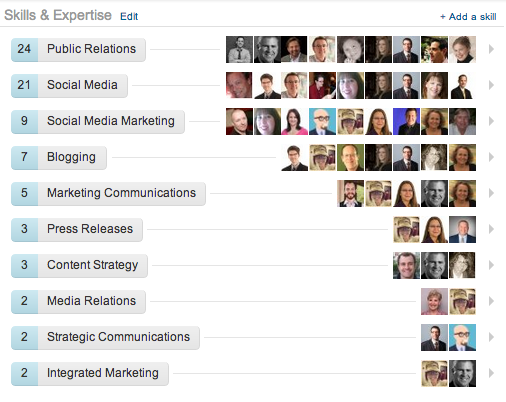506x402 pixels.
Task: Expand endorsers arrow for Blogging row
Action: tap(491, 157)
